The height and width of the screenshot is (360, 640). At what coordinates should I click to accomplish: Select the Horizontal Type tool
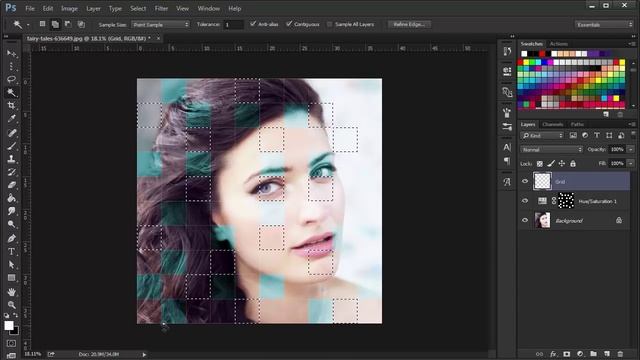point(11,251)
